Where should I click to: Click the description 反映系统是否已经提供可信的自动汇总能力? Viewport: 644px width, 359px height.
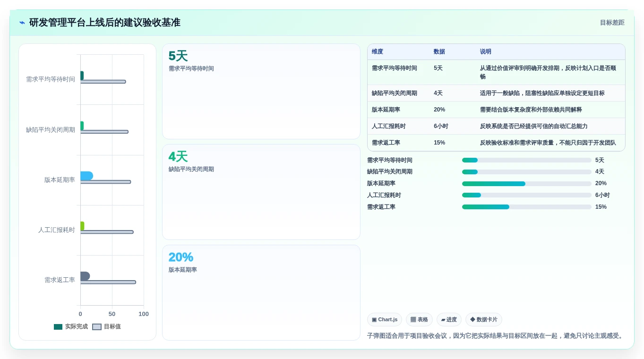[x=534, y=126]
